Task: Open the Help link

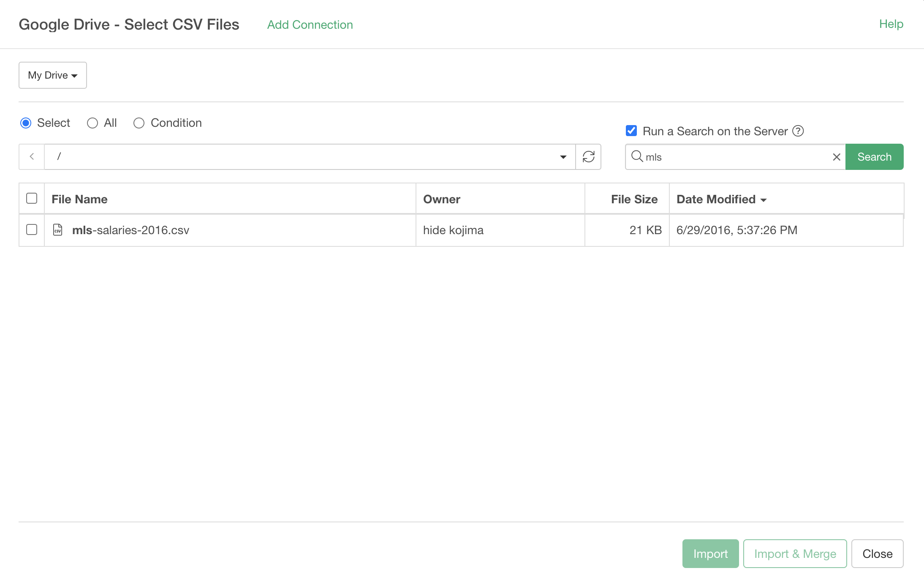Action: pyautogui.click(x=891, y=24)
